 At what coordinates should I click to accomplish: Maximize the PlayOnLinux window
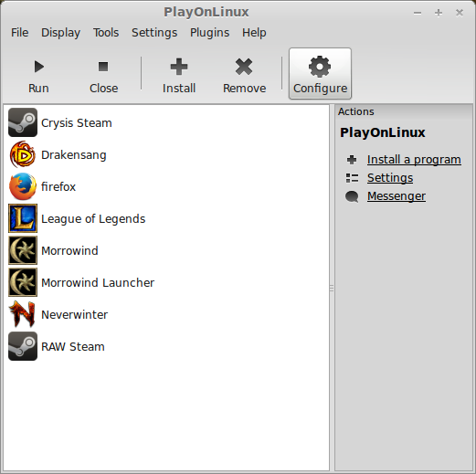[x=439, y=13]
